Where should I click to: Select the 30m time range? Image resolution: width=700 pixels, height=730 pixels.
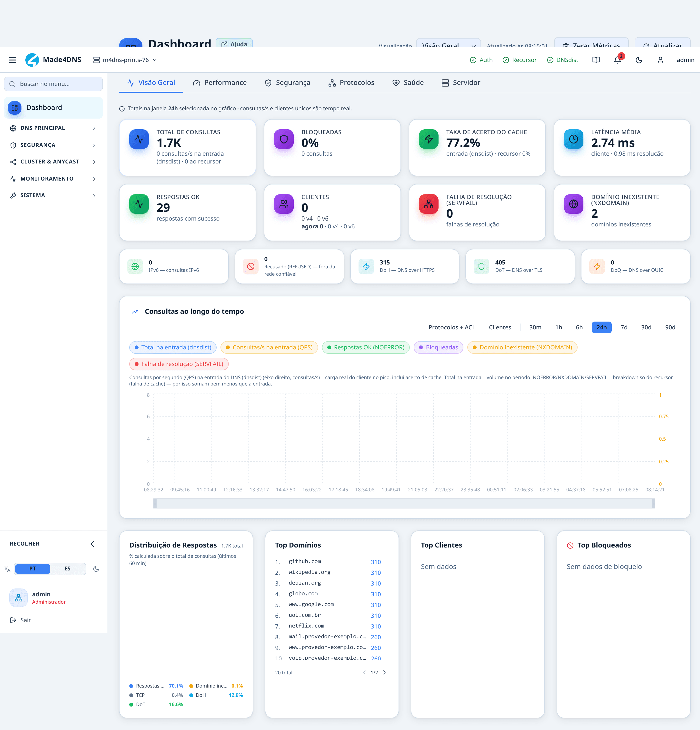[535, 327]
